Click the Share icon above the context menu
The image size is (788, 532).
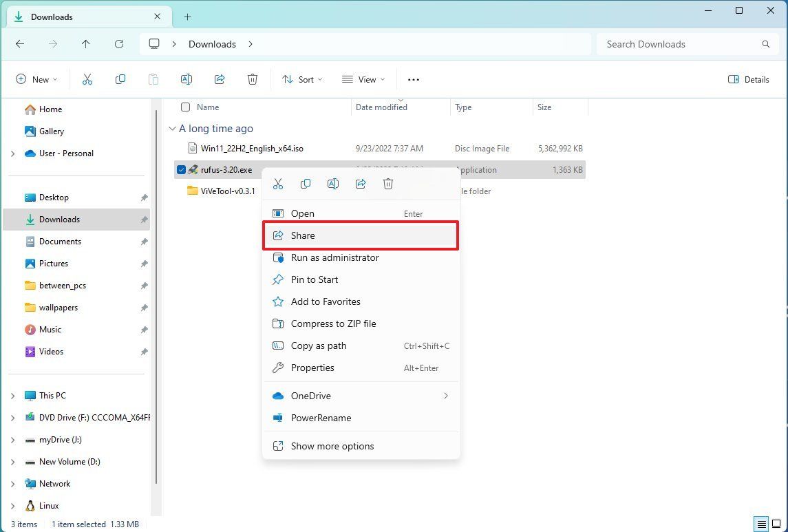tap(361, 184)
